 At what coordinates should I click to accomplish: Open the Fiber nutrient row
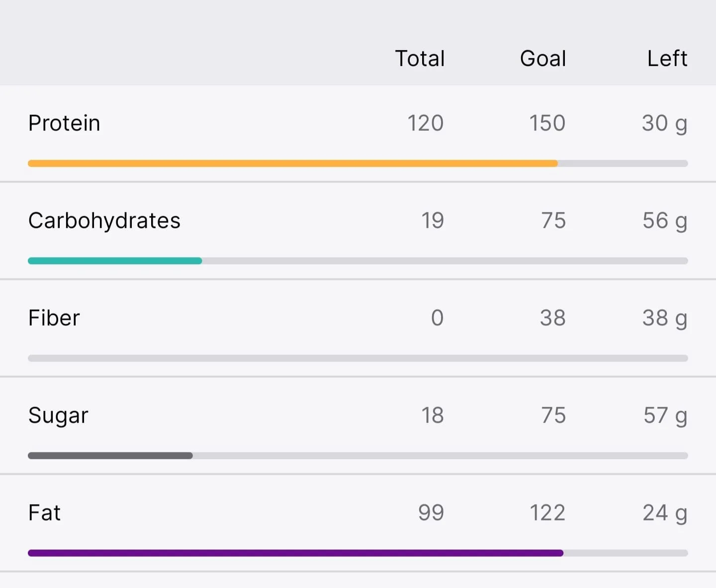(x=358, y=329)
